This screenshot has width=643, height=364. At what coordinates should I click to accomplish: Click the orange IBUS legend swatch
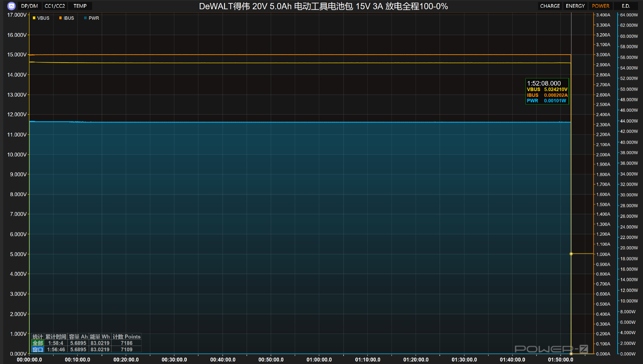click(61, 18)
